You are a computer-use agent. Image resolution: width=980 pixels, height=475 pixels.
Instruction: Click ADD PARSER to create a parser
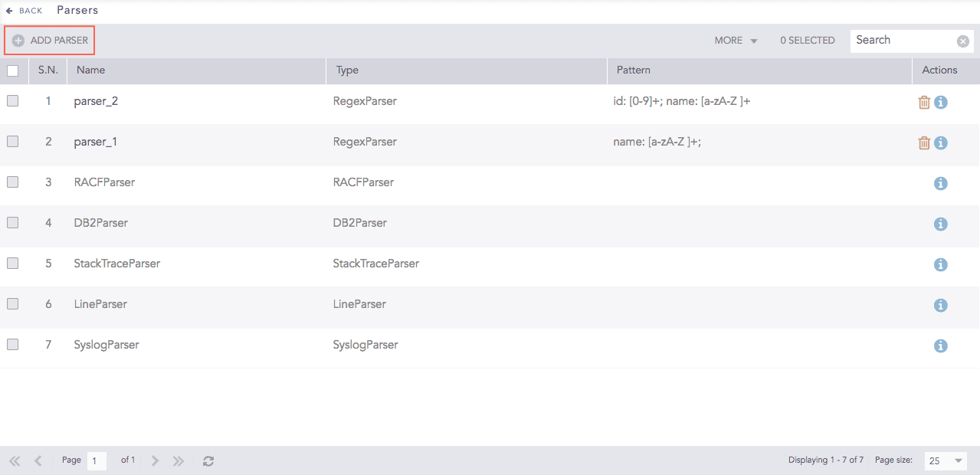click(49, 40)
